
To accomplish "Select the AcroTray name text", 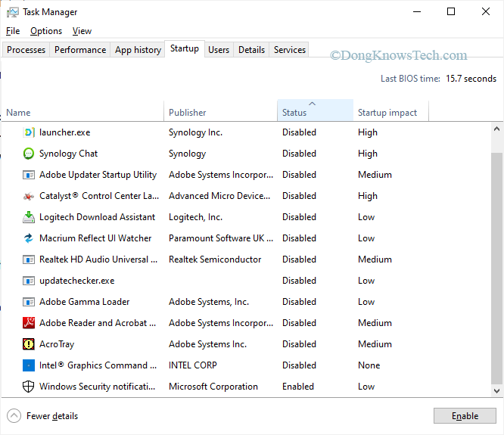I will 57,344.
